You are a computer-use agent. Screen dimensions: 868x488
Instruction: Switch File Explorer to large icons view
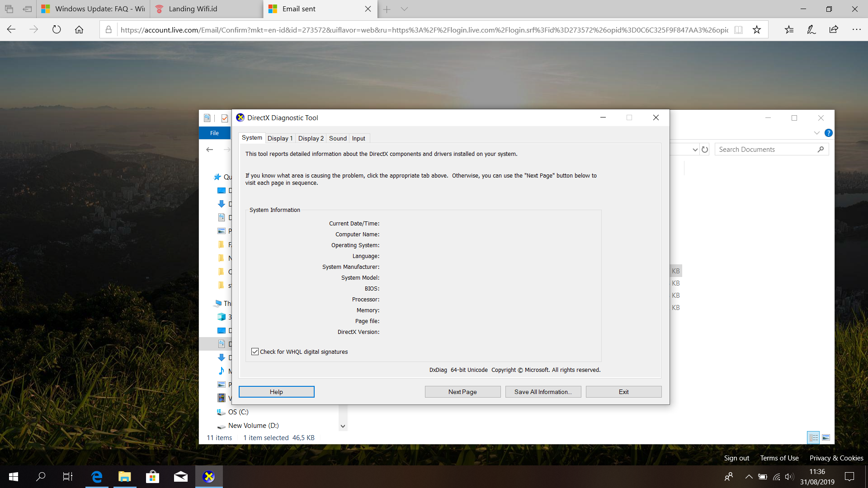(x=826, y=437)
